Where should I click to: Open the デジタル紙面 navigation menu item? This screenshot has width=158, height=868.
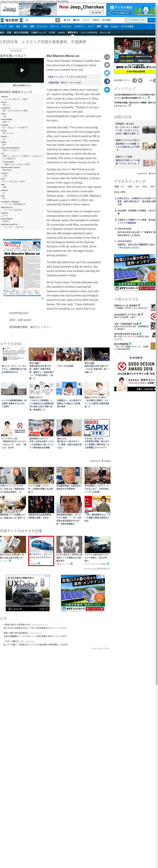127,26
